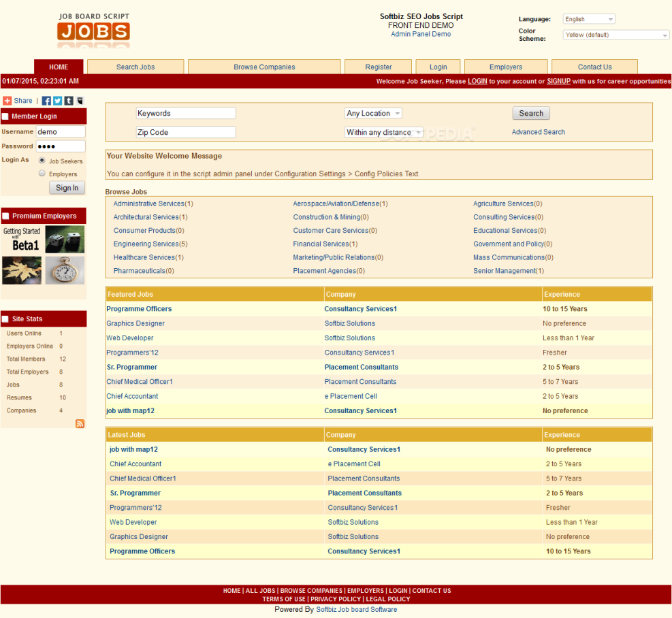Click the Facebook share icon
The image size is (672, 618).
point(46,101)
